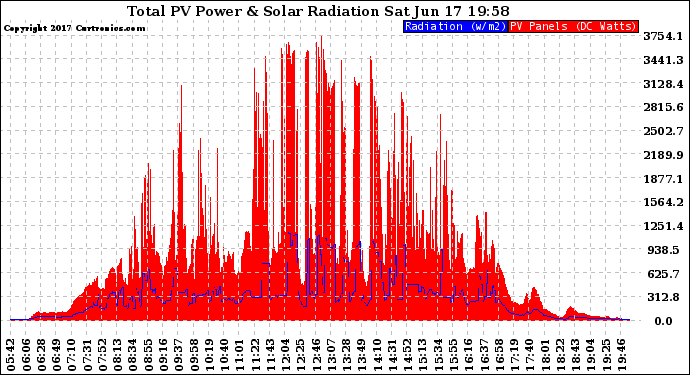Image resolution: width=690 pixels, height=375 pixels.
Task: Click the x-axis time label 13:28
Action: pyautogui.click(x=346, y=355)
